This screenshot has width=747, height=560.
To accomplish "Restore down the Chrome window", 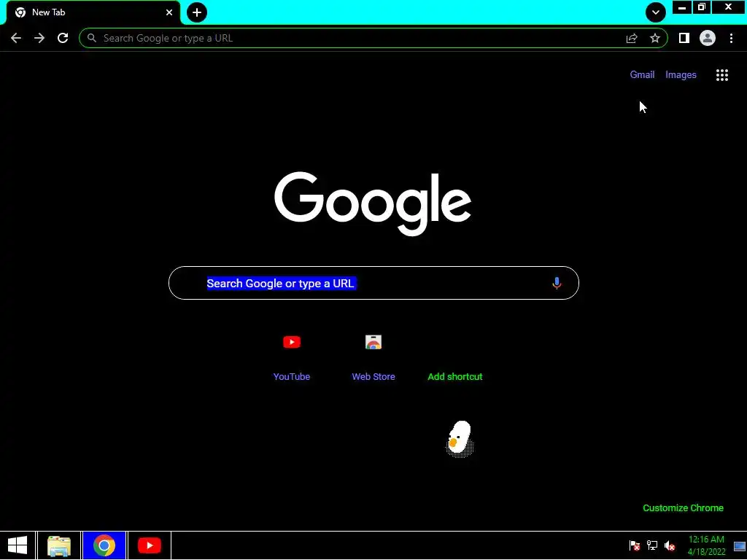I will [x=701, y=7].
